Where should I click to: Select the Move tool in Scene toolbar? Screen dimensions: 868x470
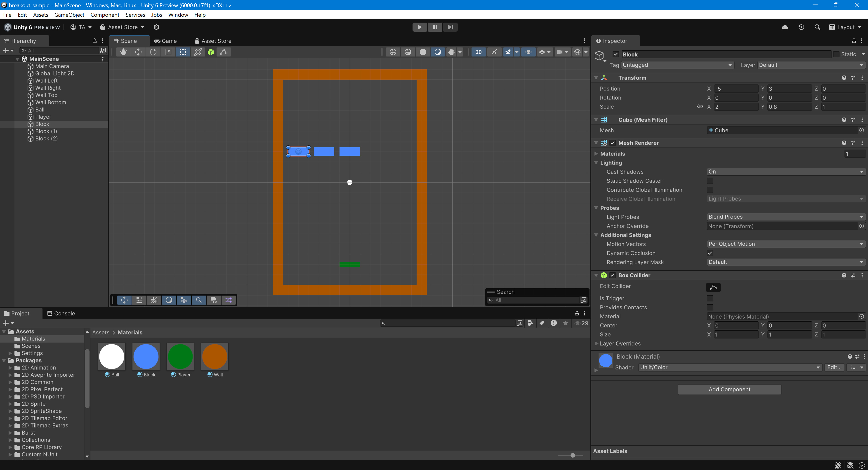138,52
